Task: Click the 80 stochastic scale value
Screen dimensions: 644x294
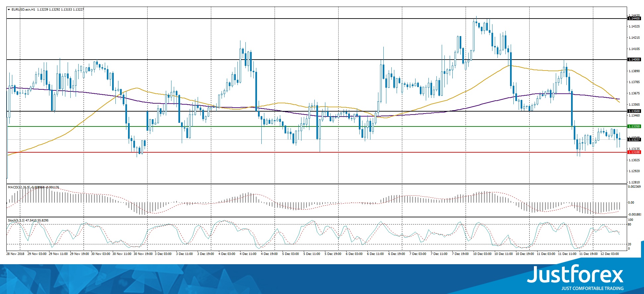Action: 629,224
